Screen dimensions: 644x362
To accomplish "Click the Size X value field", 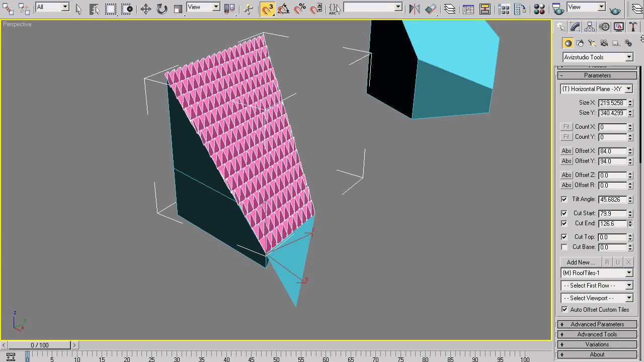I will click(x=612, y=103).
